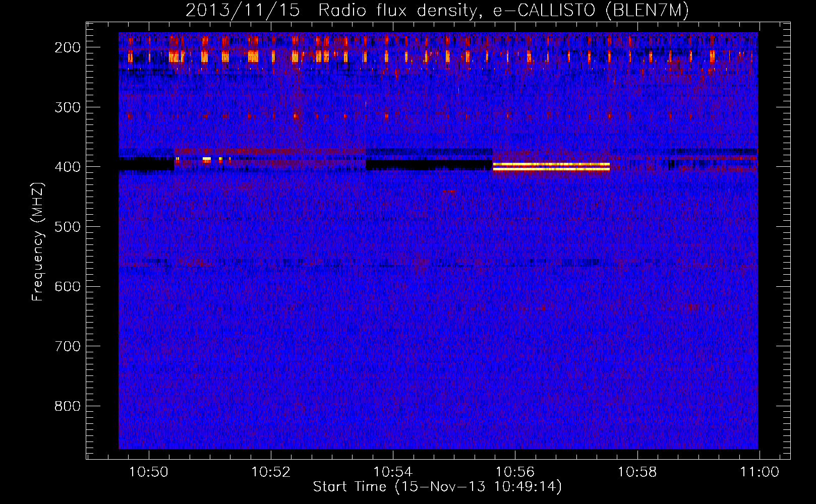Click the 10:56 time tick label
The image size is (816, 504).
pyautogui.click(x=515, y=472)
